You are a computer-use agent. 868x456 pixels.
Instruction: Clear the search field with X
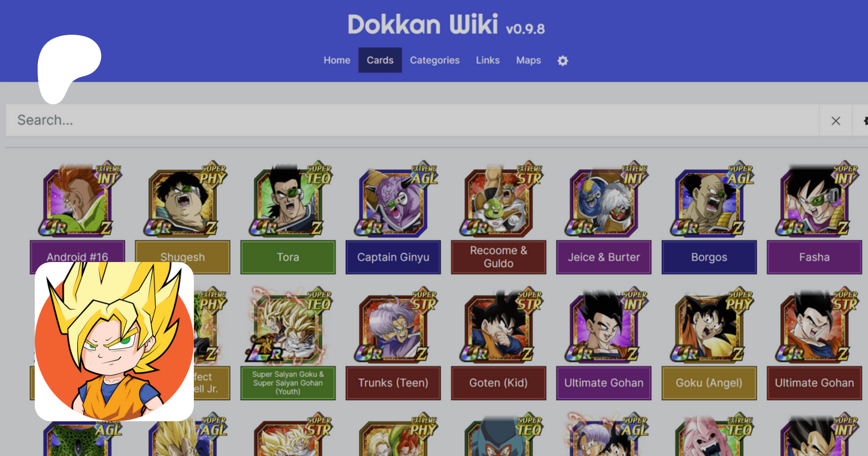(836, 121)
